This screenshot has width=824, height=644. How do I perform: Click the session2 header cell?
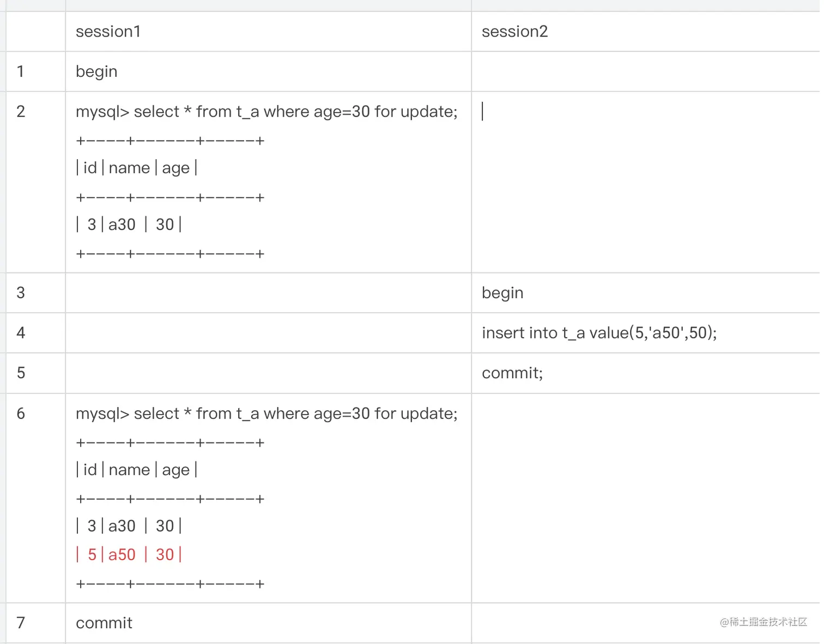coord(646,32)
